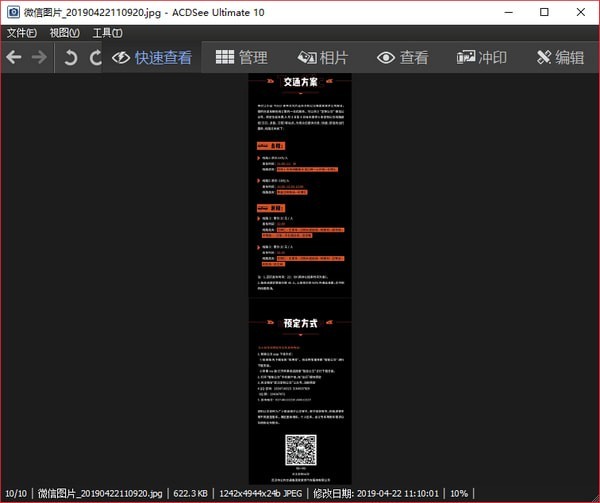Click the 1242x4944x24b JPEG dimensions entry
The width and height of the screenshot is (600, 503).
coord(261,493)
